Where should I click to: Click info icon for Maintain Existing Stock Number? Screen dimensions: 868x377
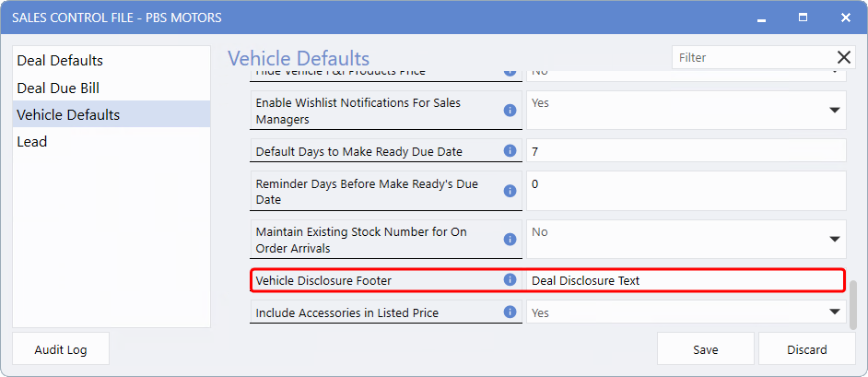tap(510, 240)
